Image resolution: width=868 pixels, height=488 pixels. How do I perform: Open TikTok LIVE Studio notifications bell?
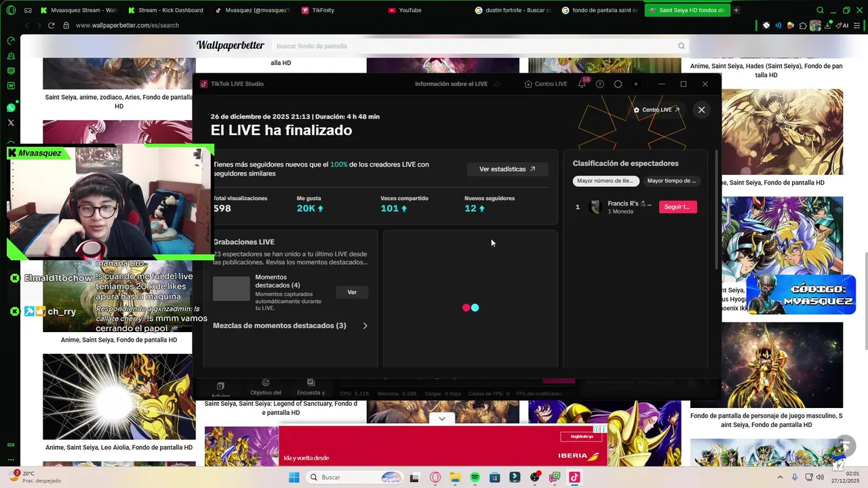[x=582, y=84]
